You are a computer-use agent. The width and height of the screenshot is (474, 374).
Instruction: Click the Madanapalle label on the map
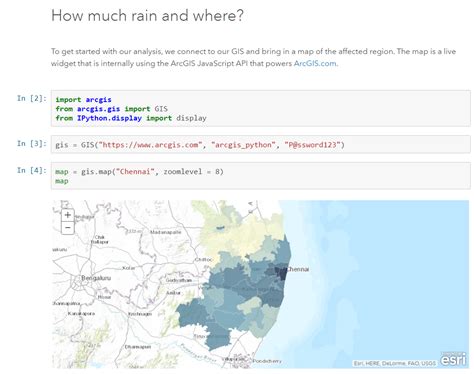click(x=166, y=232)
